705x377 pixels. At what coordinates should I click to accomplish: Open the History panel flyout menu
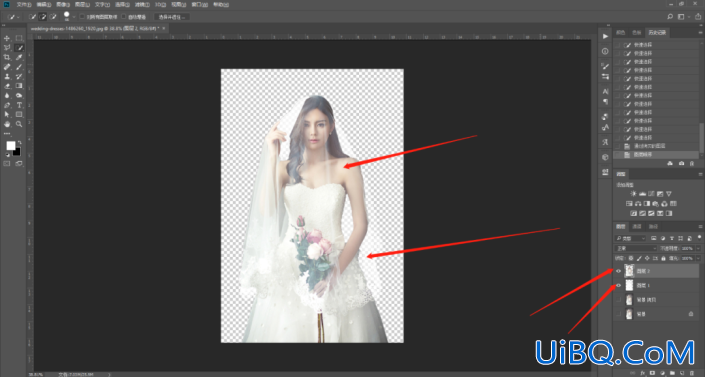point(700,32)
